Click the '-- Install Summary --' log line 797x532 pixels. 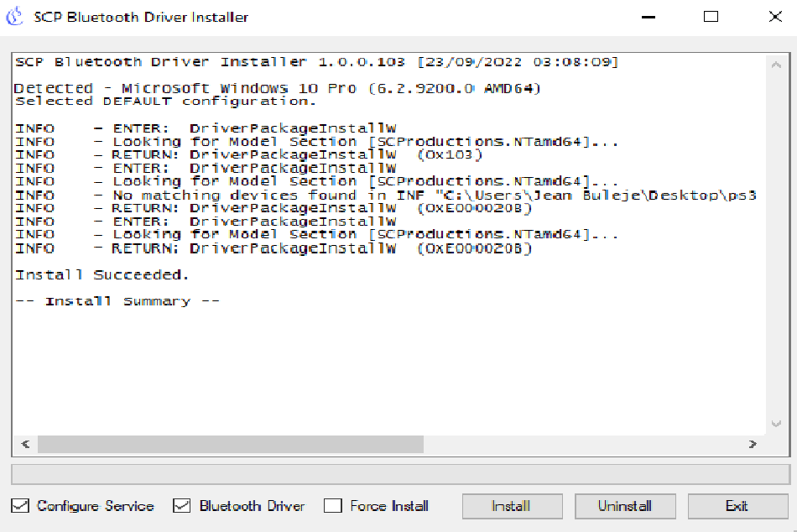click(x=117, y=301)
